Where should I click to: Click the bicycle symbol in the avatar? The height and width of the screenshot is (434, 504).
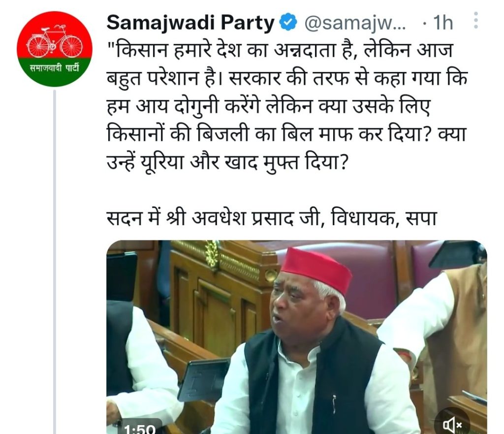[55, 41]
